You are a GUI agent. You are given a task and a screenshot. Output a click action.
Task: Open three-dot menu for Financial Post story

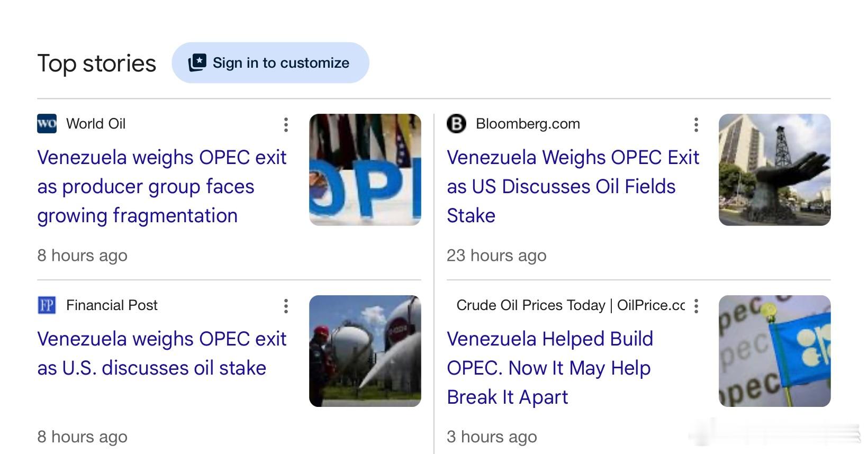286,306
